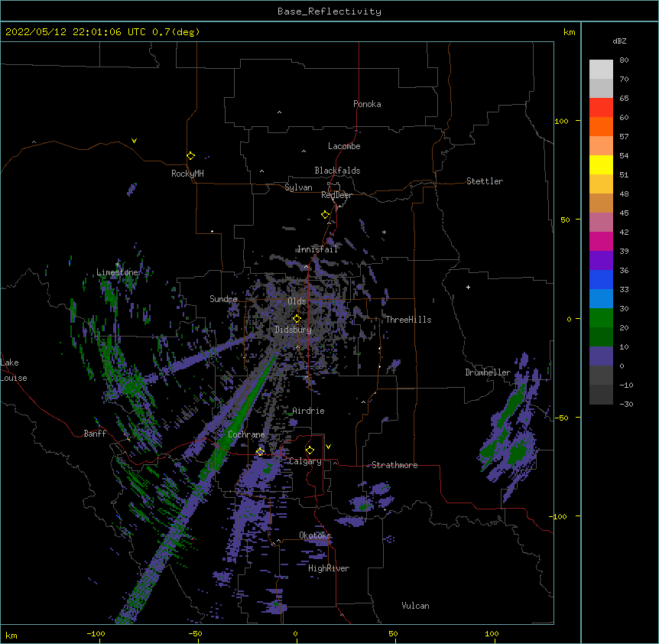This screenshot has height=644, width=659.
Task: Click the Airdrie label
Action: tap(309, 411)
